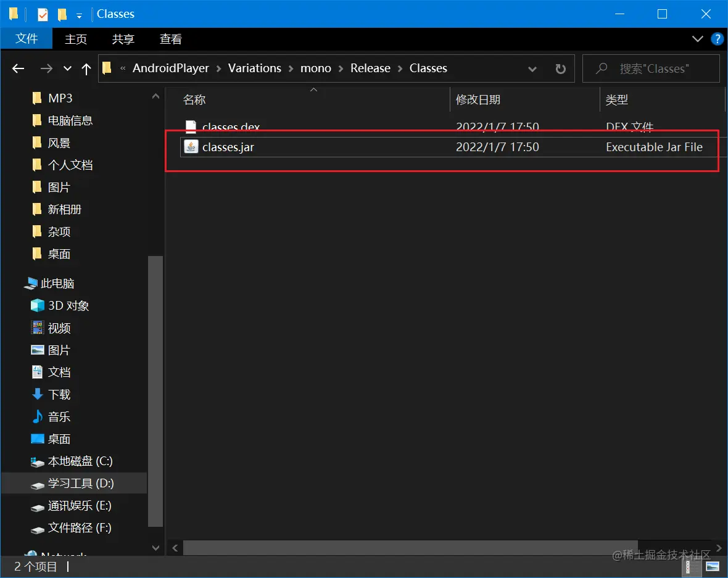Viewport: 728px width, 578px height.
Task: Open the 本地磁盘 (C:) drive
Action: pos(80,461)
